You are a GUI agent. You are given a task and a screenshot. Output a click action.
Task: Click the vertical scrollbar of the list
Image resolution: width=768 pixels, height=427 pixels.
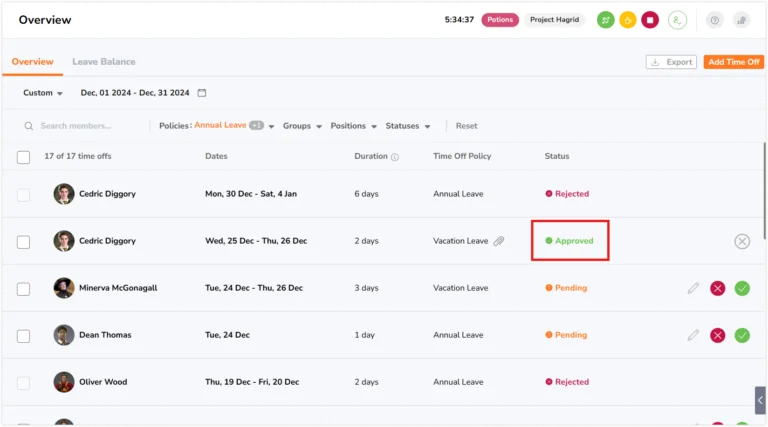point(765,191)
